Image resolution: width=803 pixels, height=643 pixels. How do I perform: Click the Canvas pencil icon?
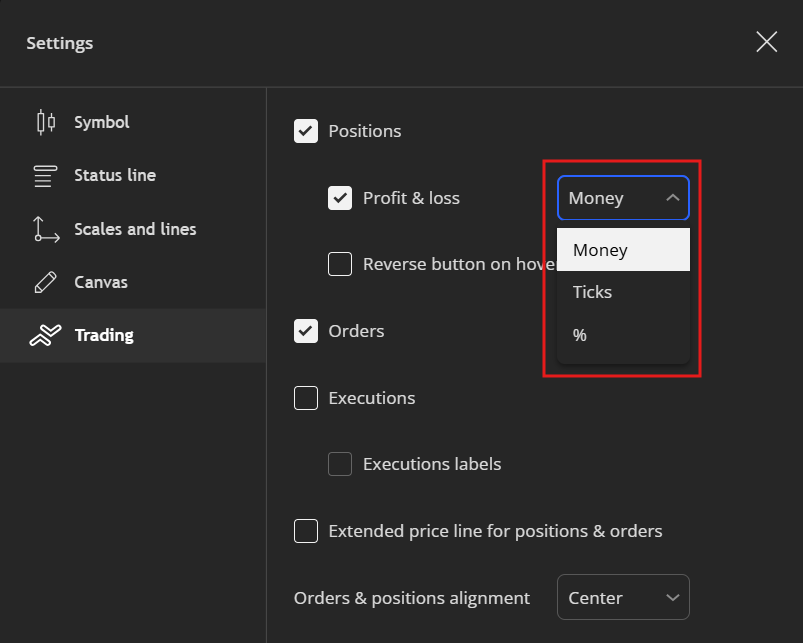pyautogui.click(x=45, y=283)
